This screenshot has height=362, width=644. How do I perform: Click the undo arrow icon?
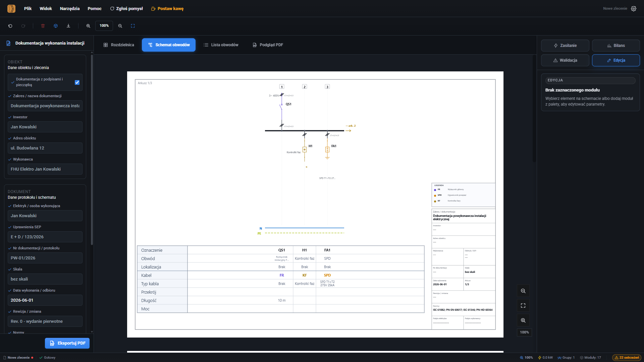point(10,26)
